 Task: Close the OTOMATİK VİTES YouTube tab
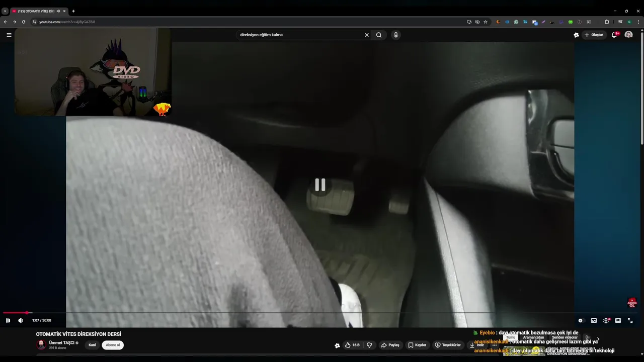[64, 11]
